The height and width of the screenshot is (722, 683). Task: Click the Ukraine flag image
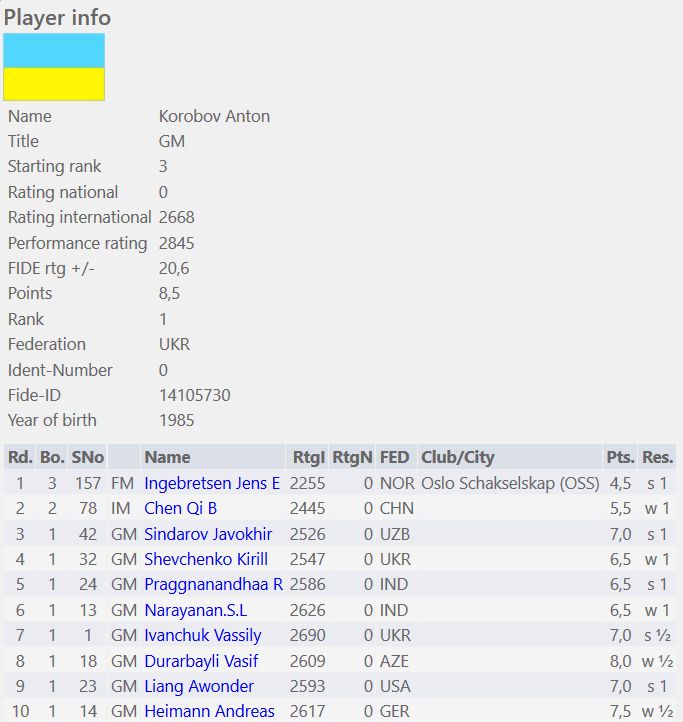click(x=54, y=67)
